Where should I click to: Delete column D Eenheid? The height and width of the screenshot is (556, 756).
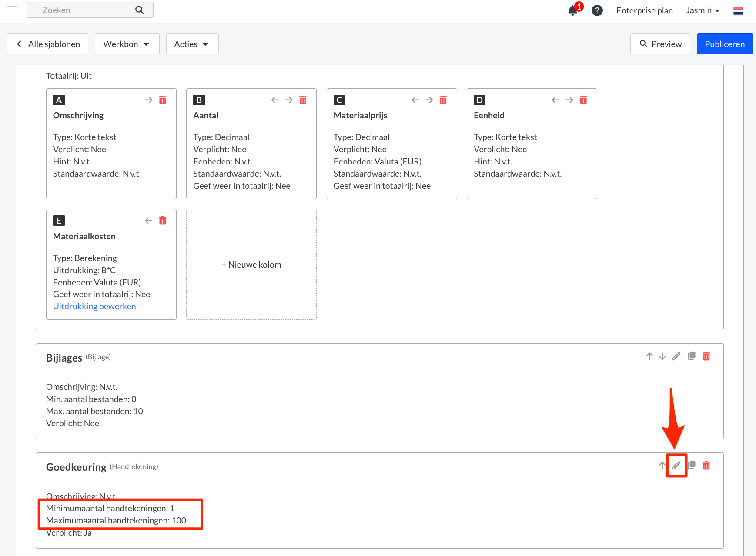coord(584,100)
